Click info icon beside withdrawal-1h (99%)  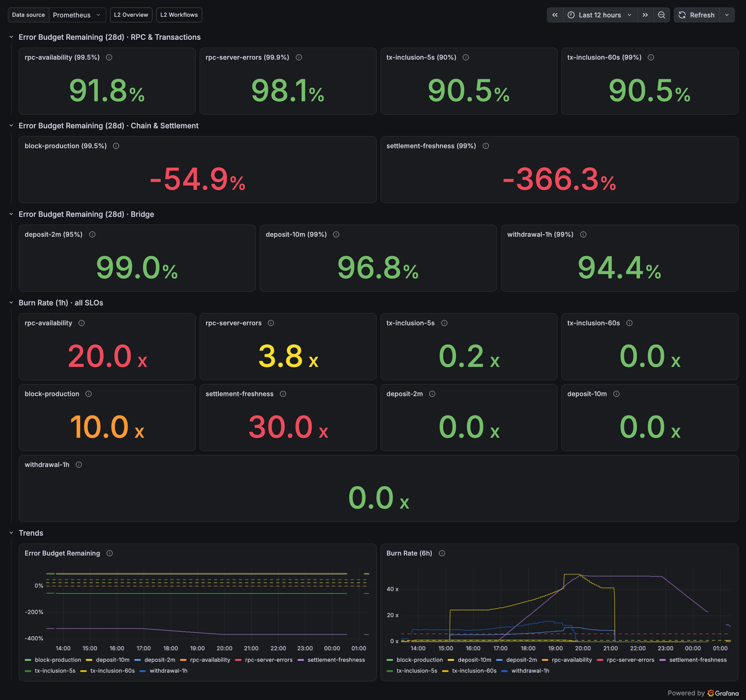point(583,235)
